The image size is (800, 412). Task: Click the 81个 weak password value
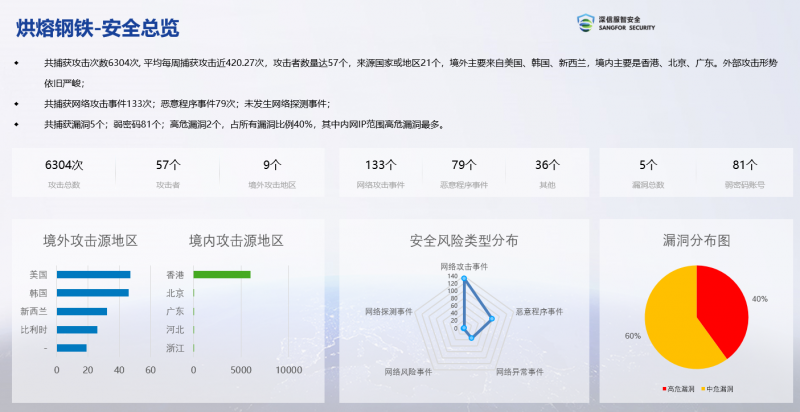(x=745, y=165)
